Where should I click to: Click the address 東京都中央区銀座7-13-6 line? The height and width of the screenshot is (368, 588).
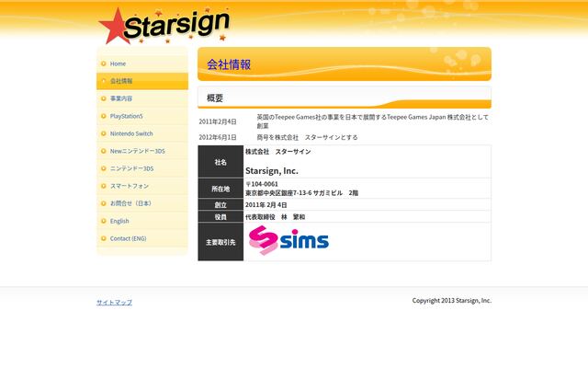[302, 193]
